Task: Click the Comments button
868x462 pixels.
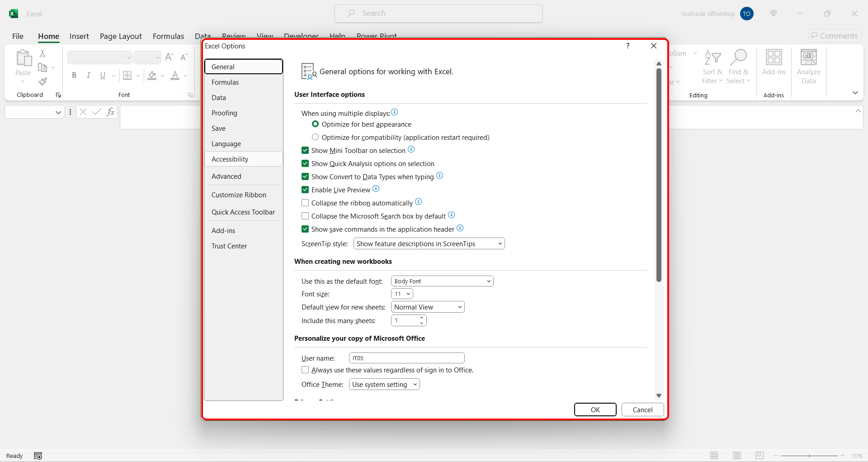Action: pyautogui.click(x=835, y=36)
